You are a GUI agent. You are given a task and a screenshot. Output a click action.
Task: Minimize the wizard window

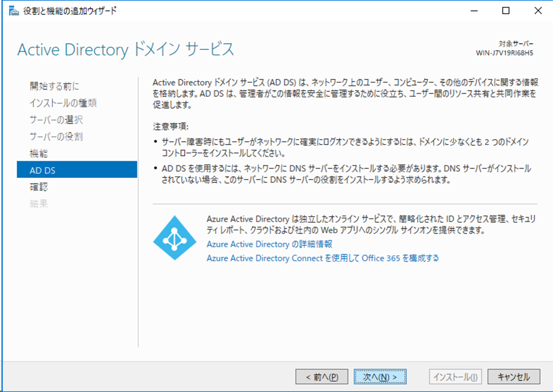[x=474, y=11]
